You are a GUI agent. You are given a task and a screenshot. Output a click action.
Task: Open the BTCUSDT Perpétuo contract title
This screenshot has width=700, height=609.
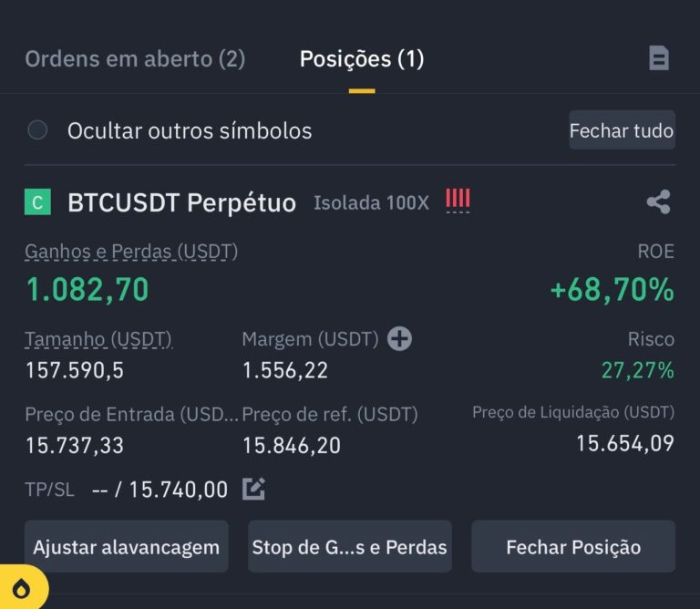181,202
